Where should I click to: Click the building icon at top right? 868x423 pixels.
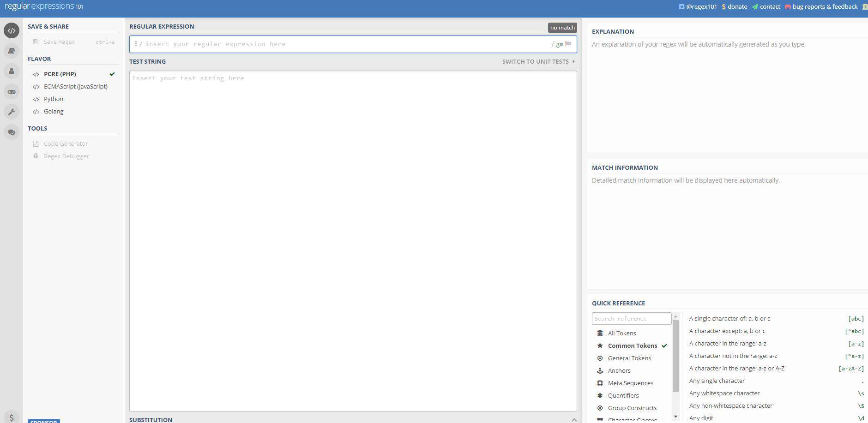pos(864,6)
